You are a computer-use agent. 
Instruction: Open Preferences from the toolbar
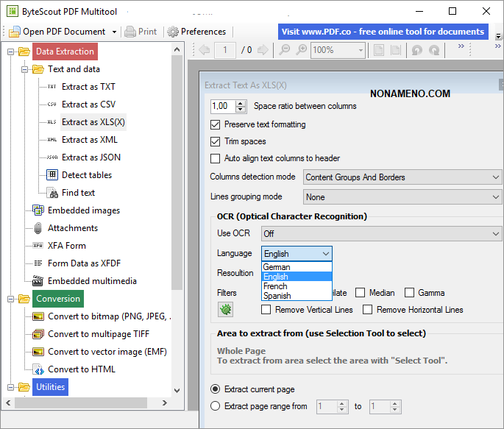196,32
